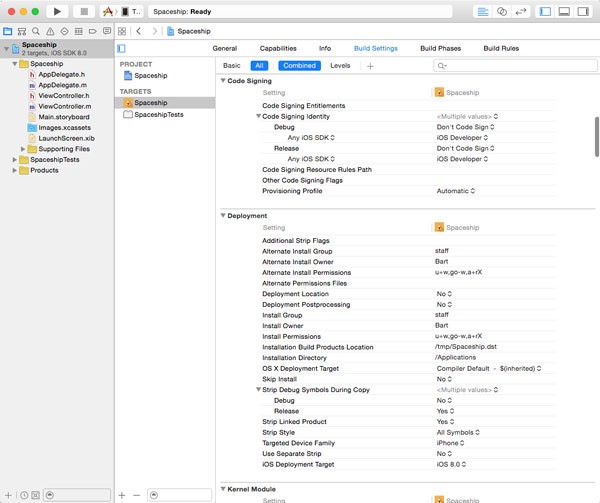The height and width of the screenshot is (503, 600).
Task: Open the scheme selector in toolbar
Action: point(121,11)
